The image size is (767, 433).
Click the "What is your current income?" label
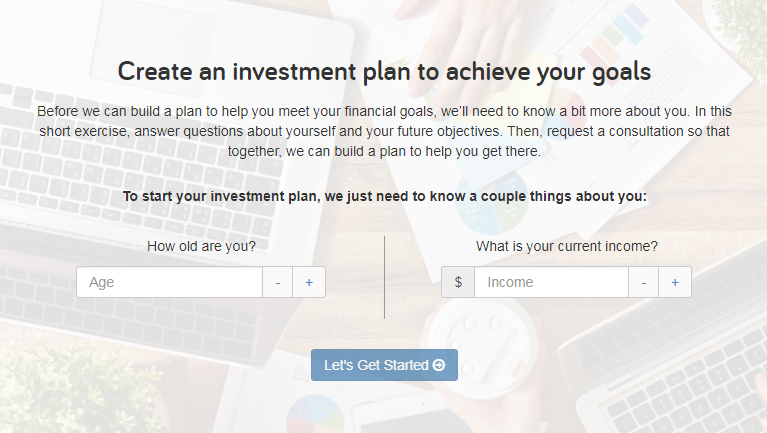567,246
